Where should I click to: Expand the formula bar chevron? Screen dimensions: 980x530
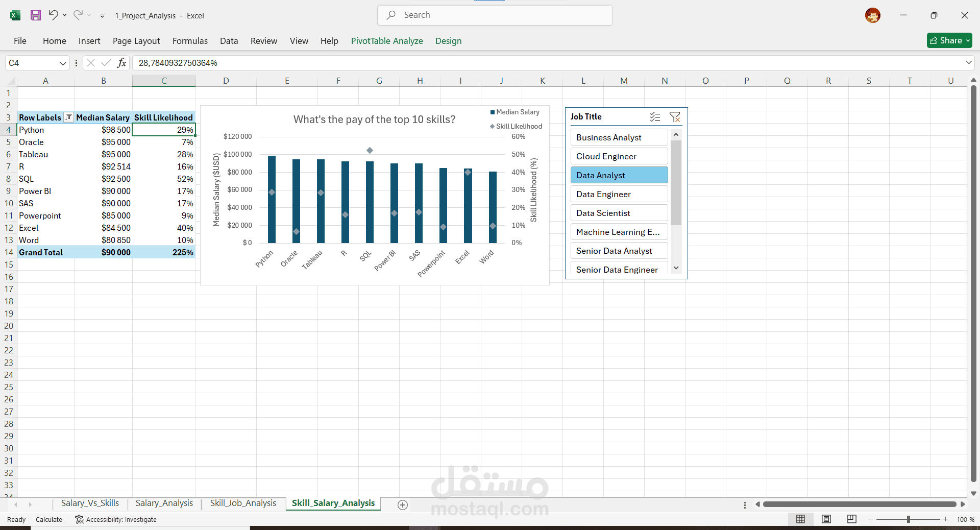(x=969, y=63)
